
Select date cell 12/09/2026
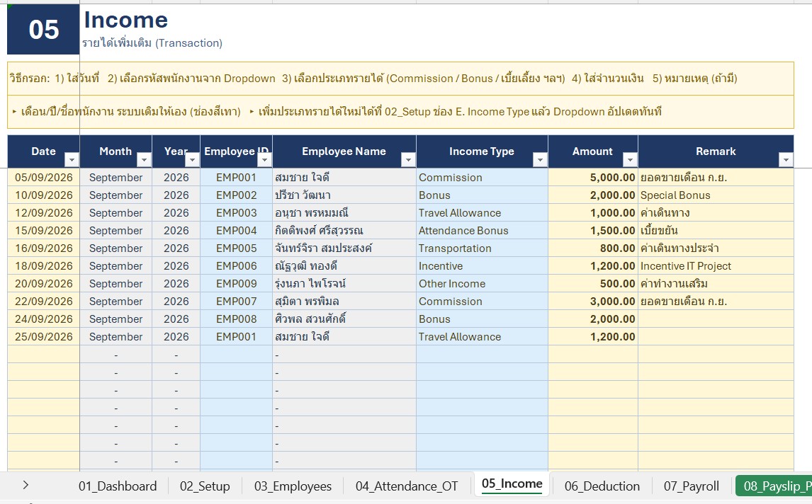43,212
